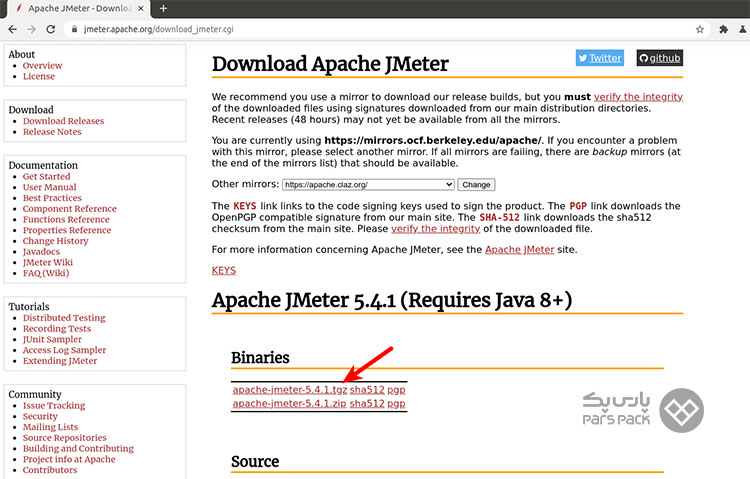The width and height of the screenshot is (750, 479).
Task: Open Source Repositories link
Action: [65, 438]
